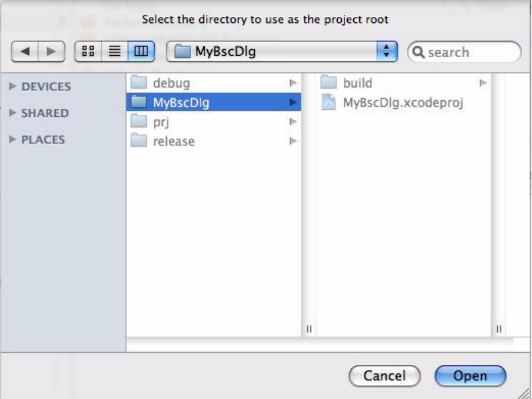
Task: Expand the DEVICES sidebar section
Action: [x=12, y=86]
